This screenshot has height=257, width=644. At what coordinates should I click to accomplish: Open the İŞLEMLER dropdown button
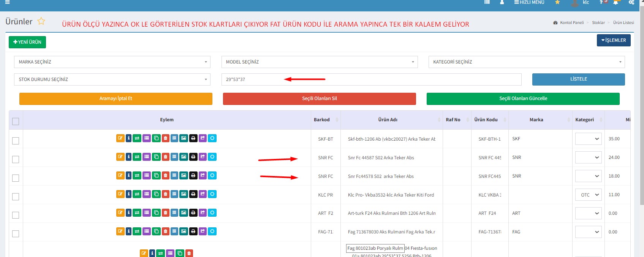pos(613,40)
